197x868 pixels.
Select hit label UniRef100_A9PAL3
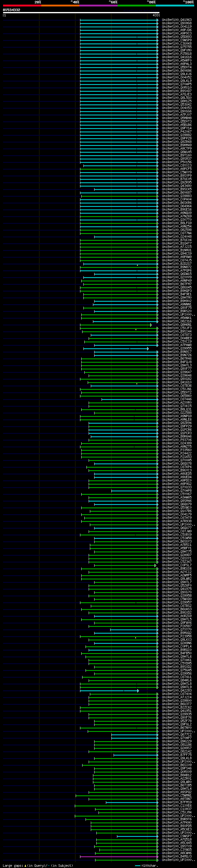coord(177,64)
